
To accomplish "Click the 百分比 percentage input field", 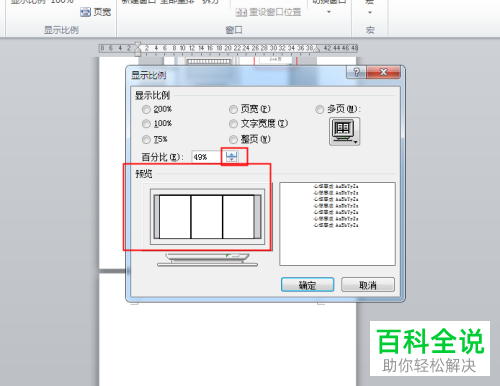I will [207, 157].
